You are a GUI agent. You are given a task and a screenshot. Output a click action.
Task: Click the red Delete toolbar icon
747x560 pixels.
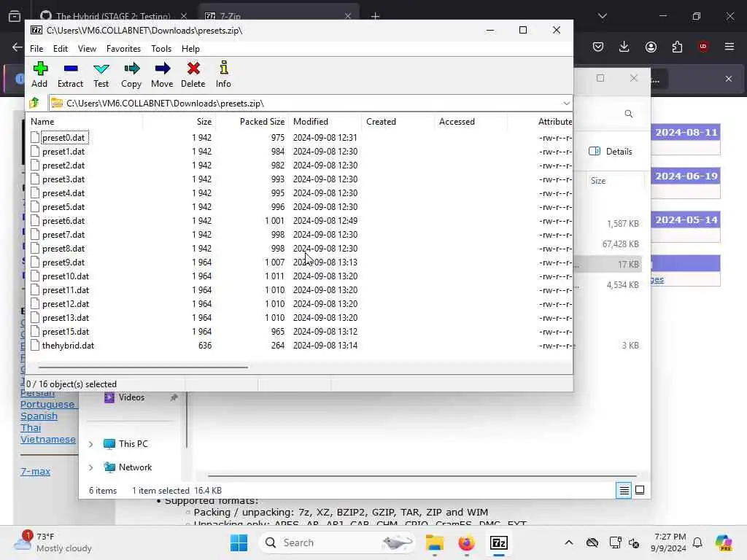click(x=193, y=74)
